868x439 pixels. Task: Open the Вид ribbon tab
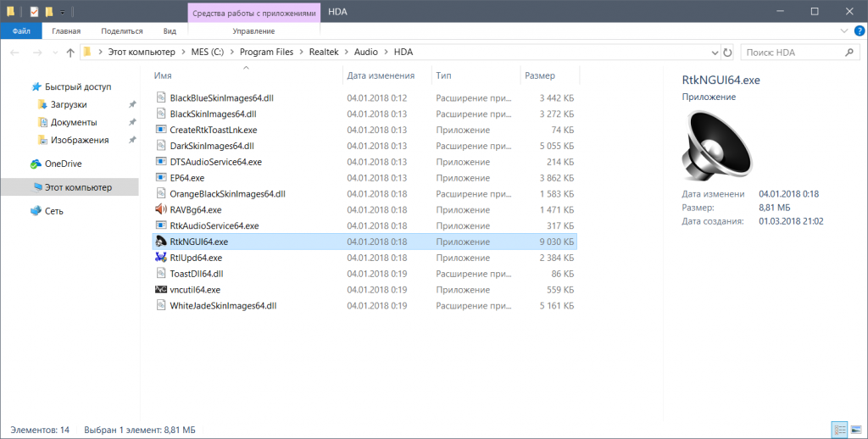click(170, 31)
